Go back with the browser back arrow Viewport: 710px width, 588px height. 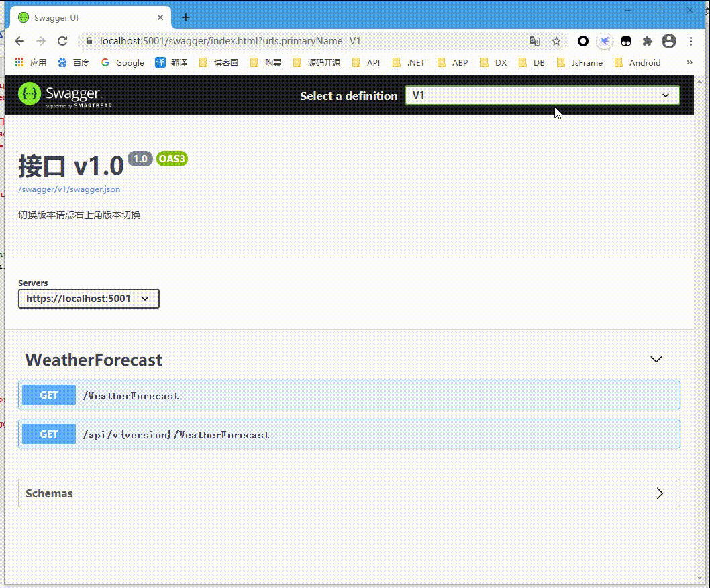pyautogui.click(x=19, y=41)
